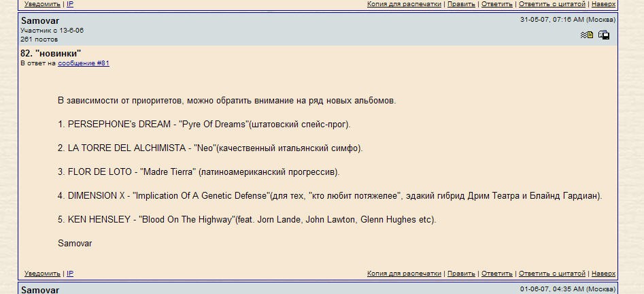Open "Копия для распечатки" in the footer of post 81

coord(404,4)
